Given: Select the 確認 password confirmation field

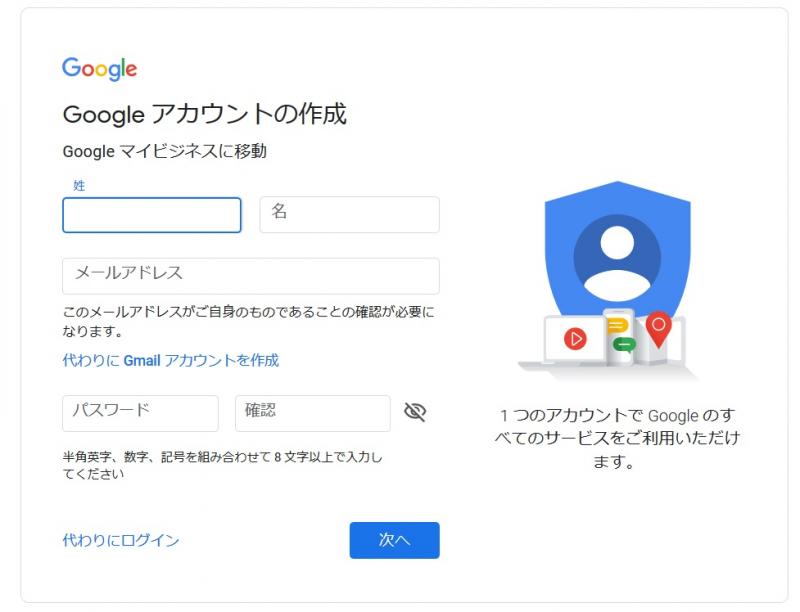Looking at the screenshot, I should pos(312,413).
